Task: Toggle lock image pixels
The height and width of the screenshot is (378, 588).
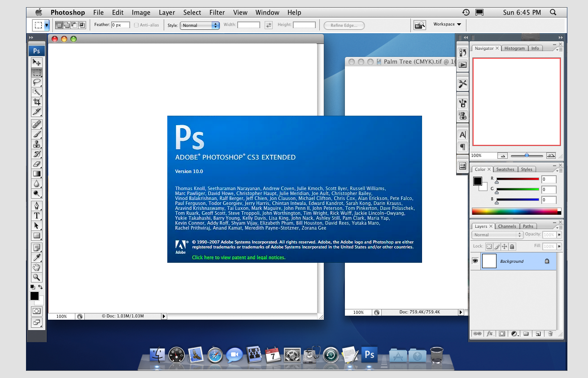Action: (497, 247)
